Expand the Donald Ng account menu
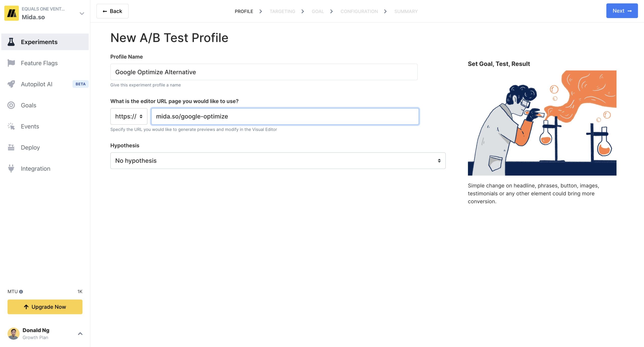Image resolution: width=644 pixels, height=347 pixels. coord(80,334)
